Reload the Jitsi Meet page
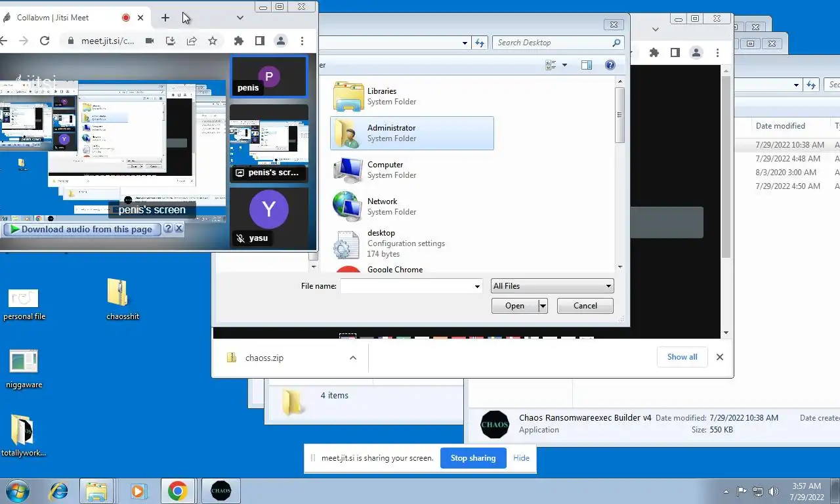The width and height of the screenshot is (840, 504). 45,41
